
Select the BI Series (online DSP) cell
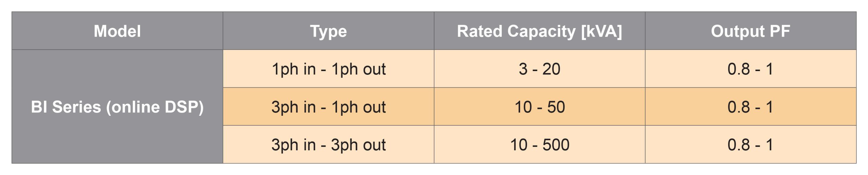coord(117,107)
